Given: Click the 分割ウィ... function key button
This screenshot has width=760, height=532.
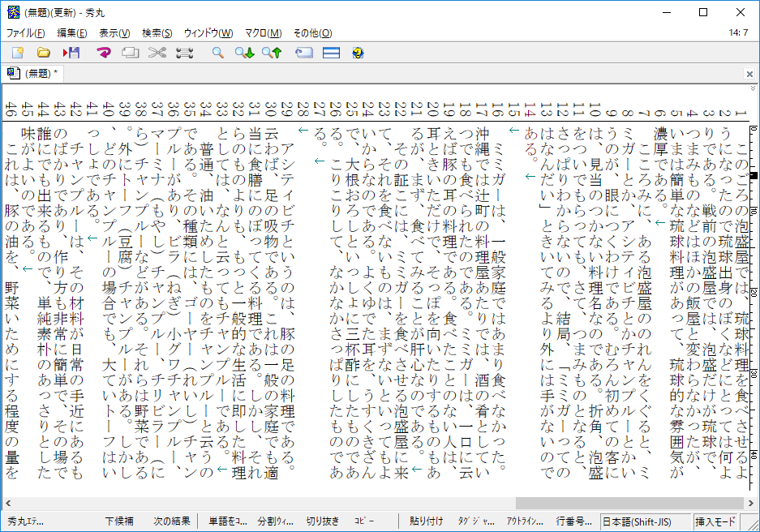Looking at the screenshot, I should coord(275,521).
